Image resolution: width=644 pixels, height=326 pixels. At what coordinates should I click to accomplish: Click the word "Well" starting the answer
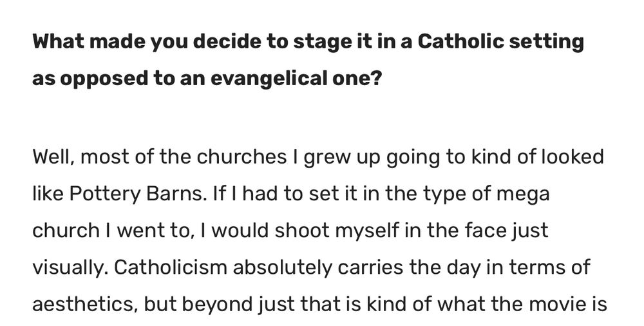click(53, 157)
